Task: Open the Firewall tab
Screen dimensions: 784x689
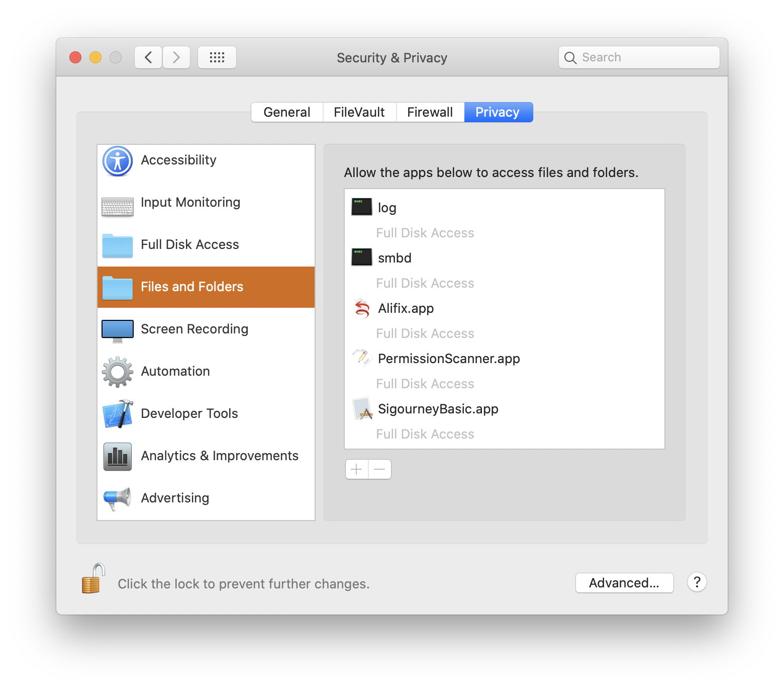Action: 430,112
